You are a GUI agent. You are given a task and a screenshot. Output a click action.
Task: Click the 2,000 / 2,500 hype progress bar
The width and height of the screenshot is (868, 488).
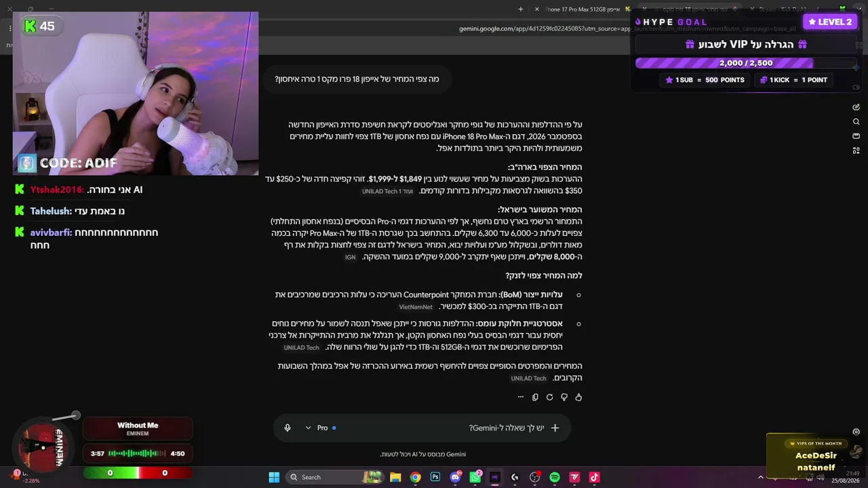pyautogui.click(x=746, y=63)
